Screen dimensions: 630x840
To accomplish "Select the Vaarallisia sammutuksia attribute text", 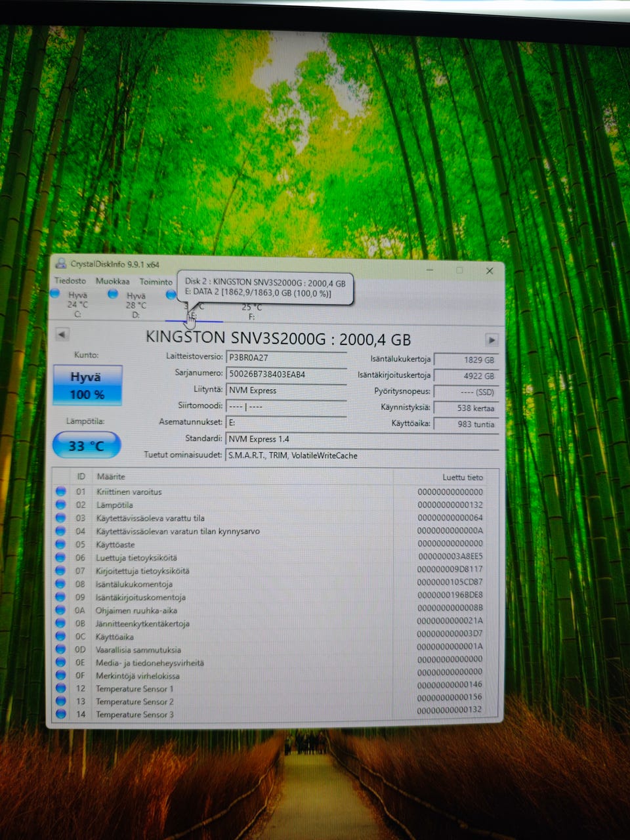I will pos(138,650).
